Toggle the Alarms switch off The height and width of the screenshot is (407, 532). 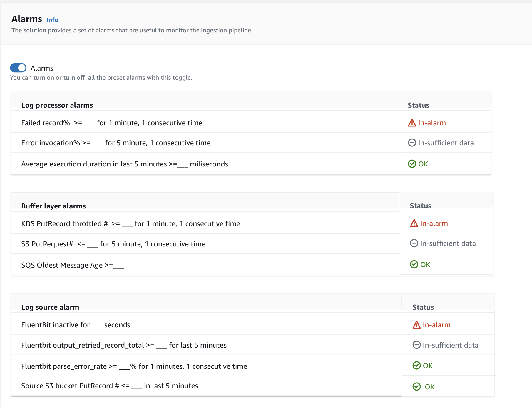click(x=18, y=68)
